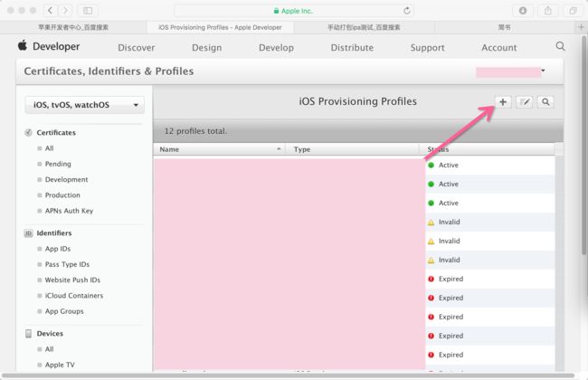This screenshot has height=380, width=588.
Task: Open Certificates section icon
Action: pos(28,132)
